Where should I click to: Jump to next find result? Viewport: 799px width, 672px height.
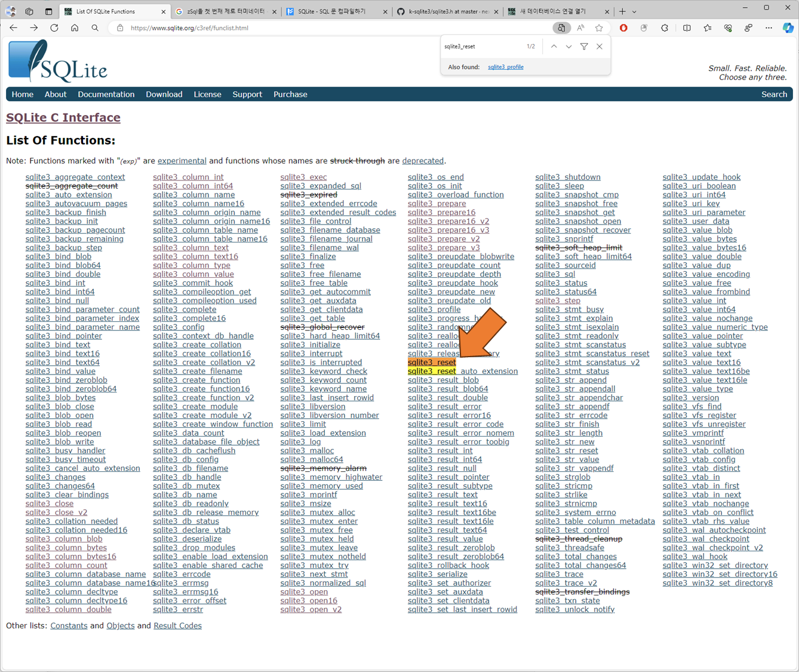568,47
